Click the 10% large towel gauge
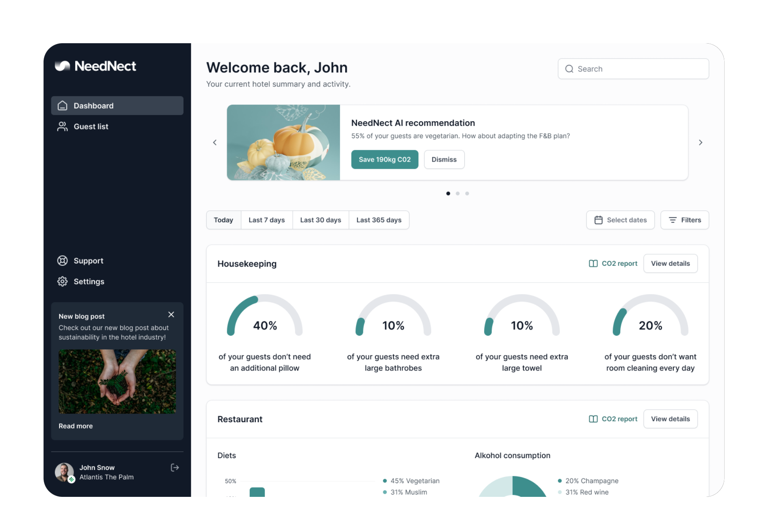Screen dimensions: 778x532 [x=522, y=316]
